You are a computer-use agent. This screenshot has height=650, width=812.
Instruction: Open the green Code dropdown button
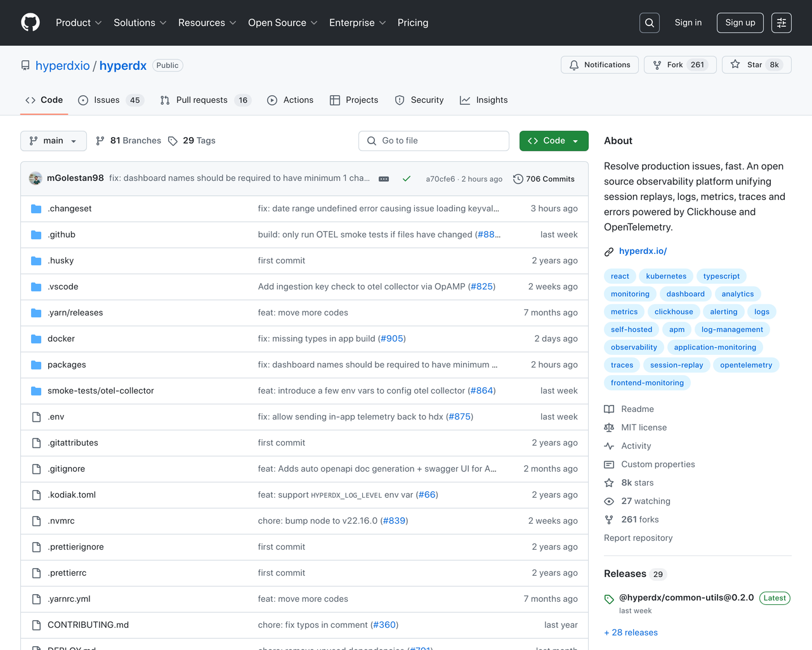[554, 141]
